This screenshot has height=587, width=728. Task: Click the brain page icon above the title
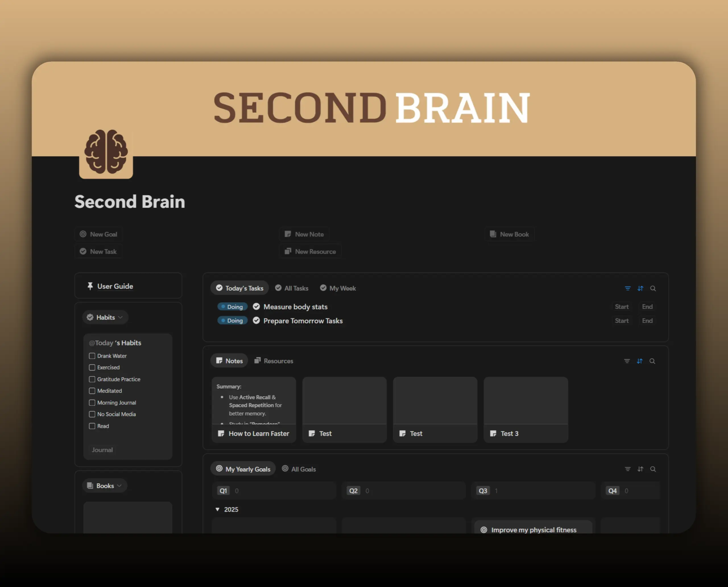(x=106, y=153)
